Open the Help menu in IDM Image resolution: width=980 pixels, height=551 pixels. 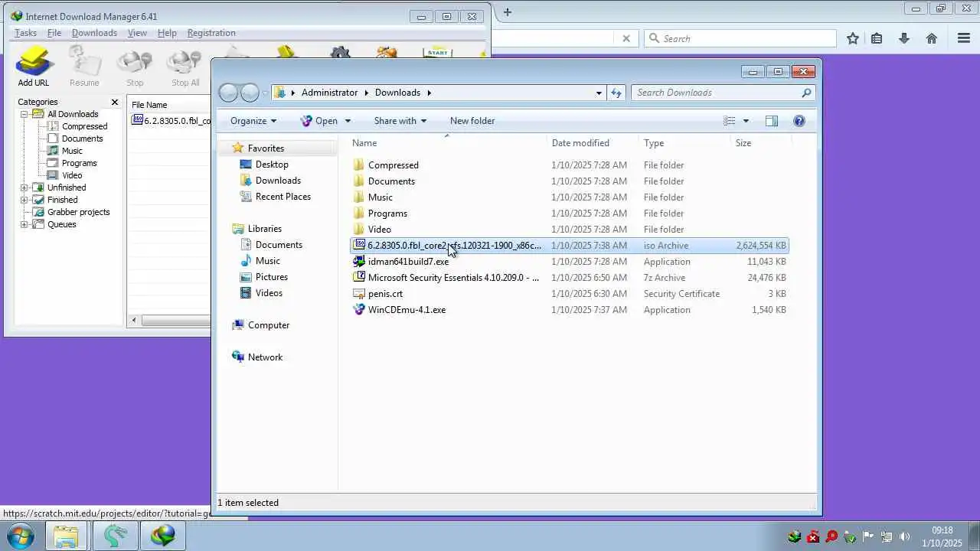(167, 33)
